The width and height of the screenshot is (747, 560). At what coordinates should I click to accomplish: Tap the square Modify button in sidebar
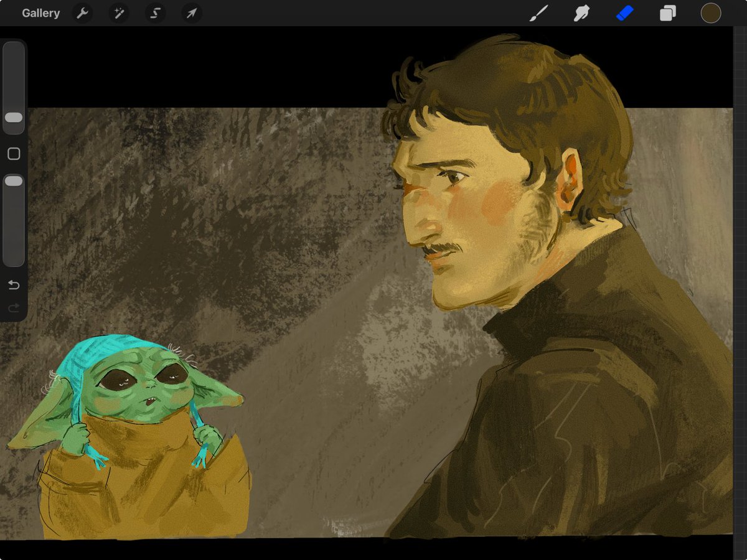pos(14,154)
